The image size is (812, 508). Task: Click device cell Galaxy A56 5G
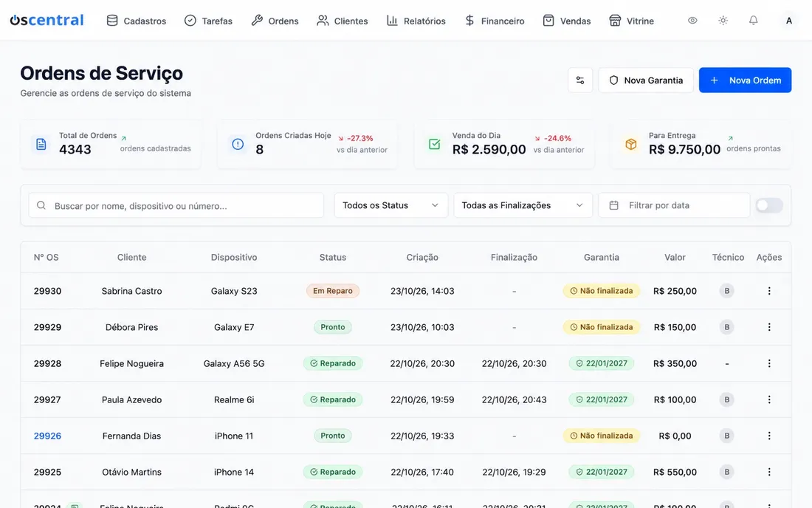[x=234, y=363]
